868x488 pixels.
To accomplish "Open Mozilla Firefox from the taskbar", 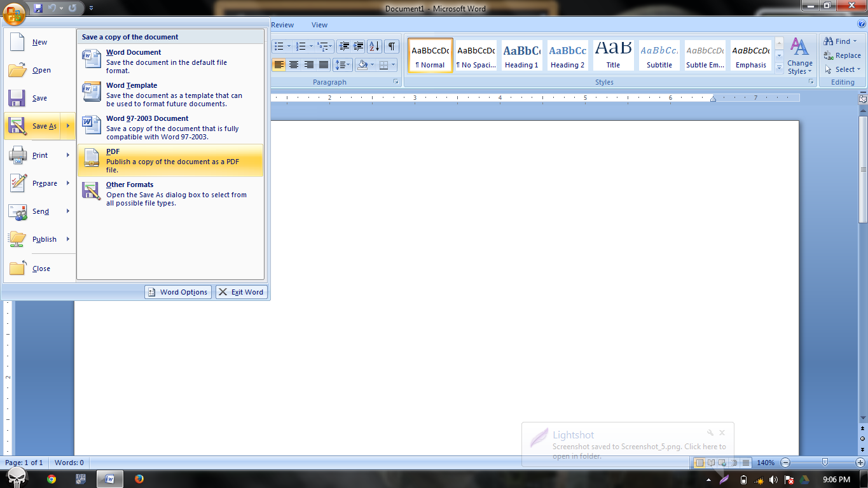I will [139, 479].
